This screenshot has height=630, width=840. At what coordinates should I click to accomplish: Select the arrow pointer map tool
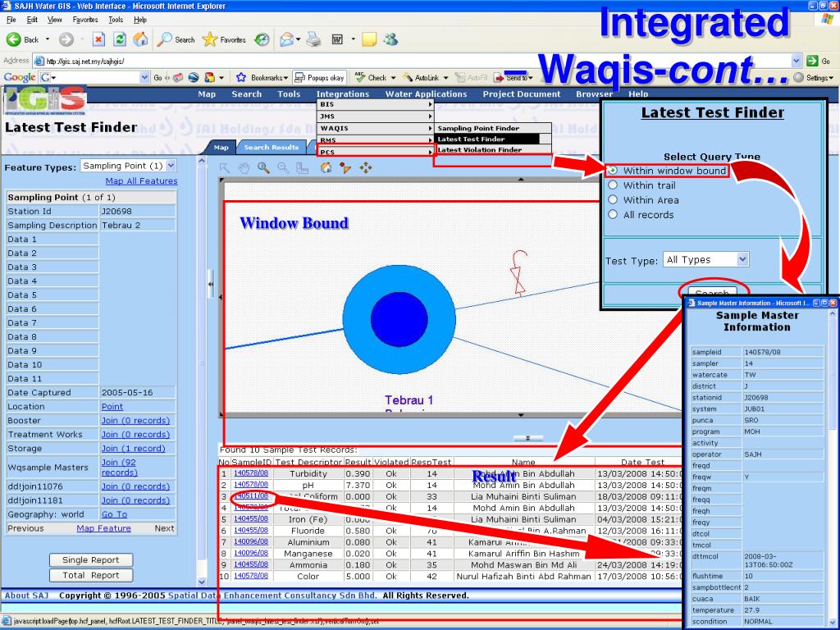click(225, 168)
